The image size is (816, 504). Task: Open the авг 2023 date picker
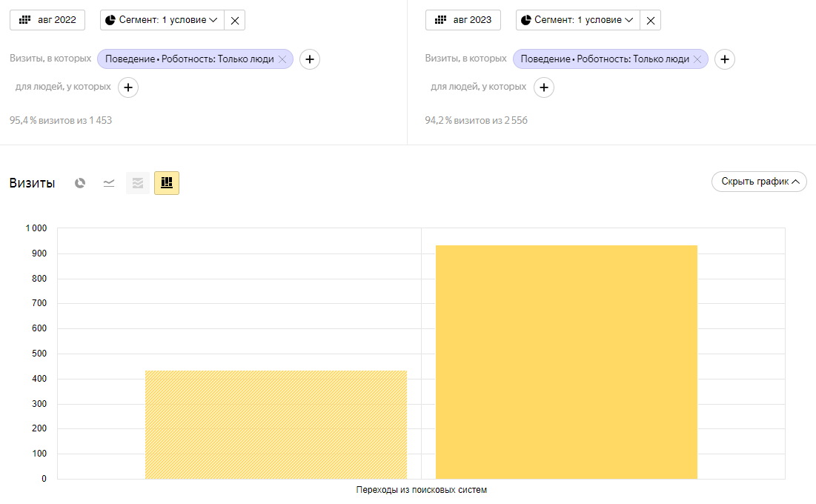tap(463, 20)
